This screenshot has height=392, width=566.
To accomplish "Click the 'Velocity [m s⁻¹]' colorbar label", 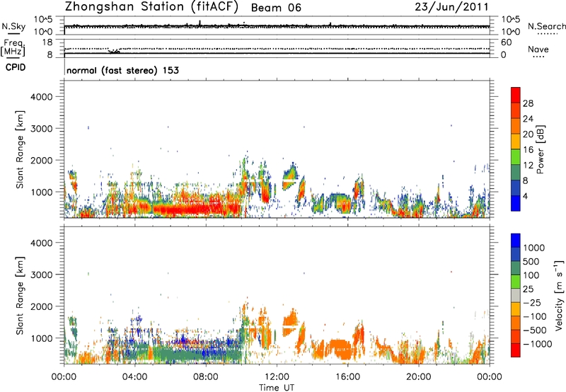I will point(559,295).
